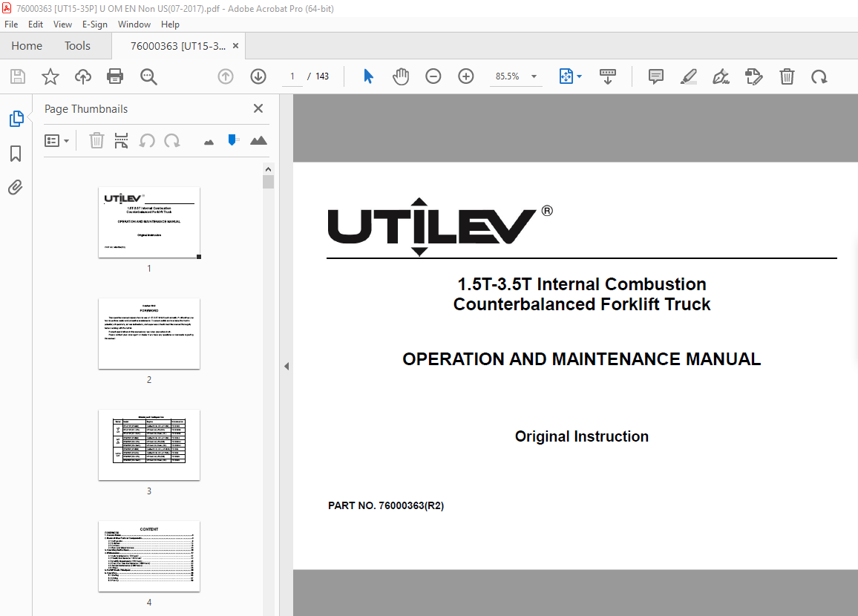Open Attachments paperclip panel icon

[16, 188]
